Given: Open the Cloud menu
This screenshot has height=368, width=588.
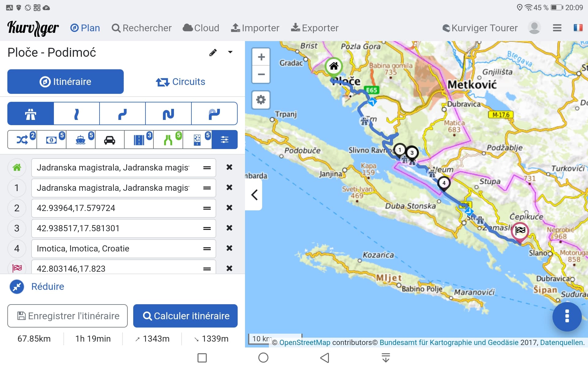Looking at the screenshot, I should pos(201,28).
